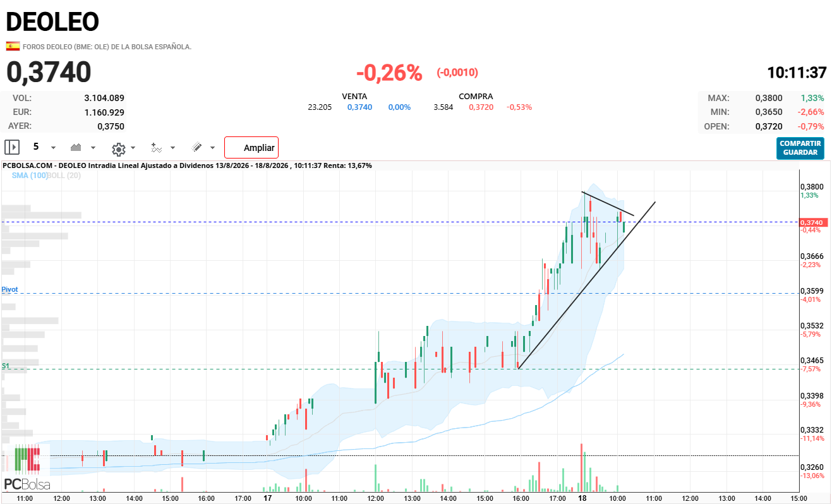This screenshot has width=832, height=504.
Task: Click the DEOLEO title heading
Action: tap(52, 22)
